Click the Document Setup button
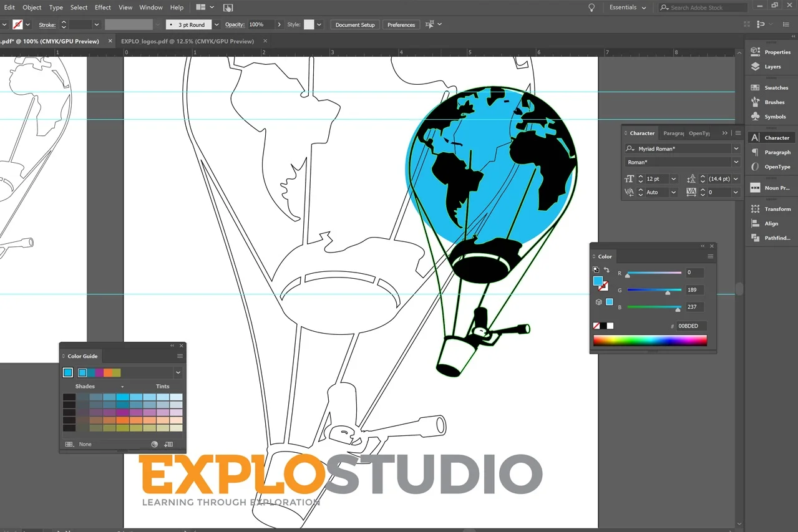Image resolution: width=798 pixels, height=532 pixels. (x=355, y=24)
